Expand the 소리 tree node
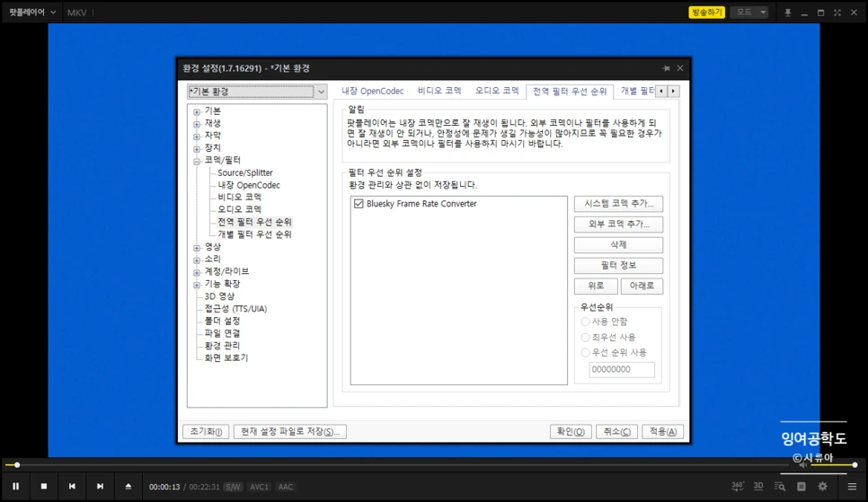This screenshot has width=868, height=502. pos(197,260)
